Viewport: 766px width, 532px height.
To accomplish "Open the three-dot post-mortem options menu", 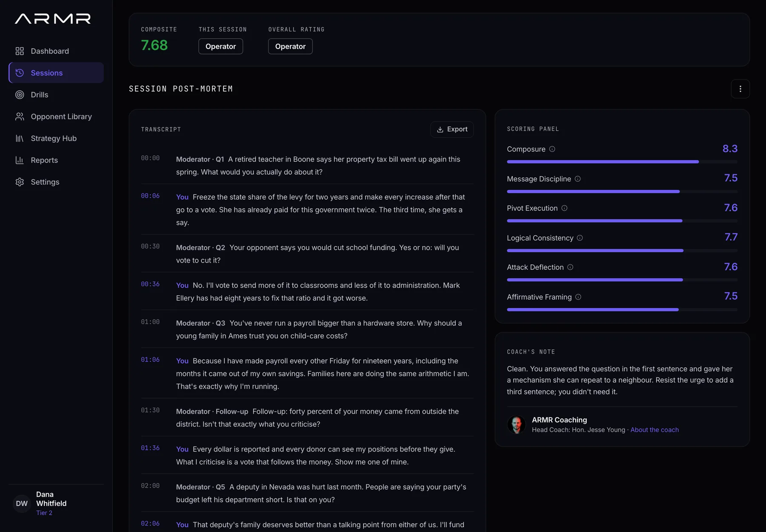I will click(740, 89).
